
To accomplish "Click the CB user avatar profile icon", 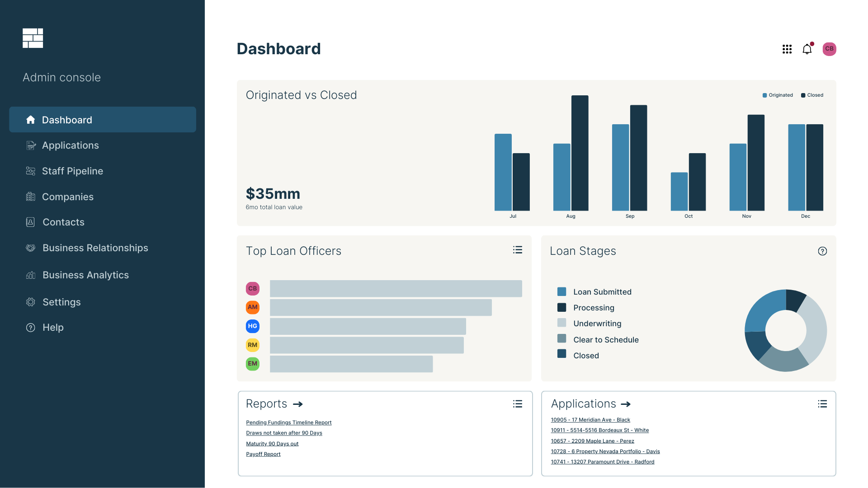I will point(829,48).
